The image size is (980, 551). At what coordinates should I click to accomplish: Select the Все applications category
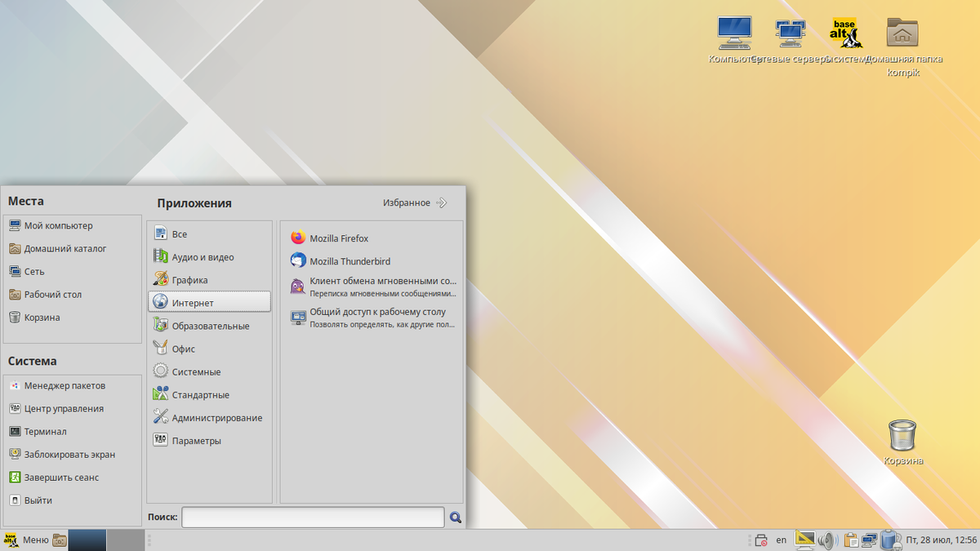pos(209,234)
